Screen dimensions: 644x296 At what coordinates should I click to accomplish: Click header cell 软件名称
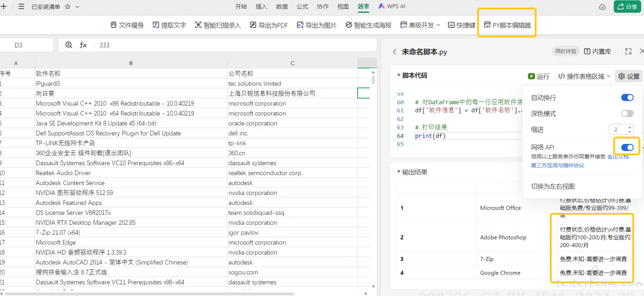pos(131,73)
